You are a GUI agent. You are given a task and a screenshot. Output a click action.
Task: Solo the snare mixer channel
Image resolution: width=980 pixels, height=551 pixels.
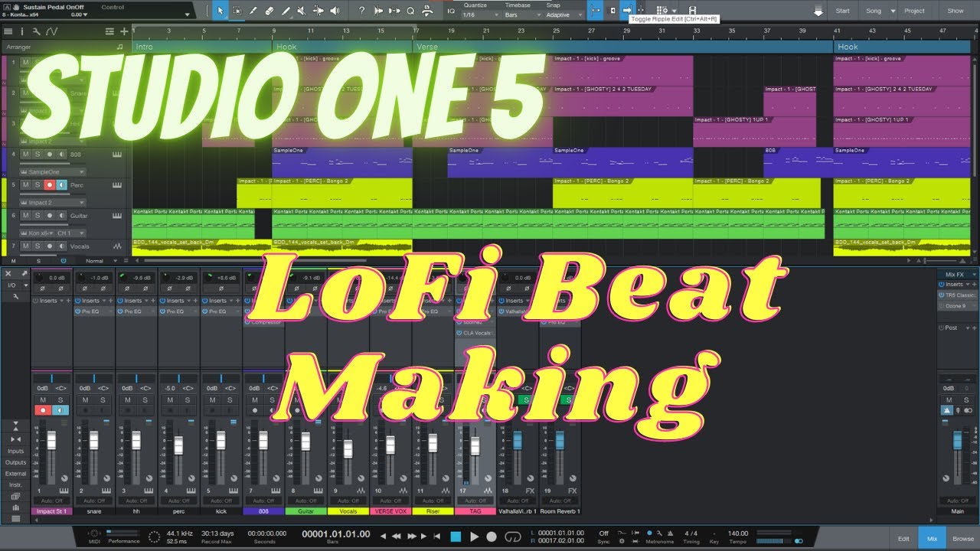click(102, 400)
